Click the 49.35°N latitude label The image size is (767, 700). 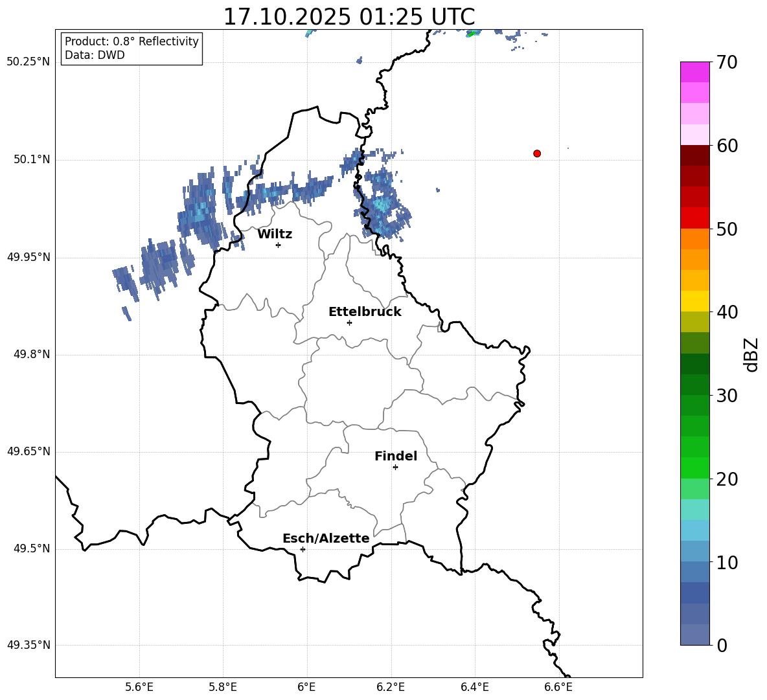[x=29, y=645]
